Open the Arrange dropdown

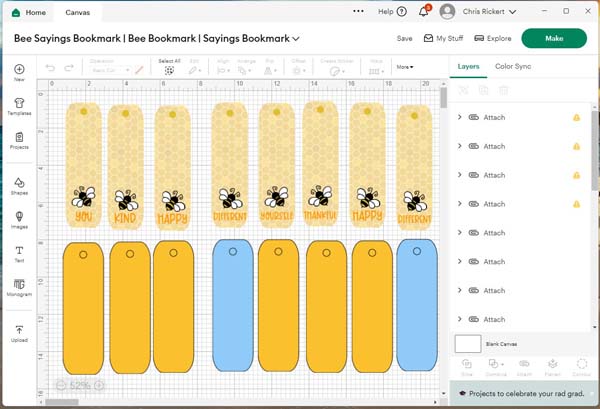(x=245, y=70)
